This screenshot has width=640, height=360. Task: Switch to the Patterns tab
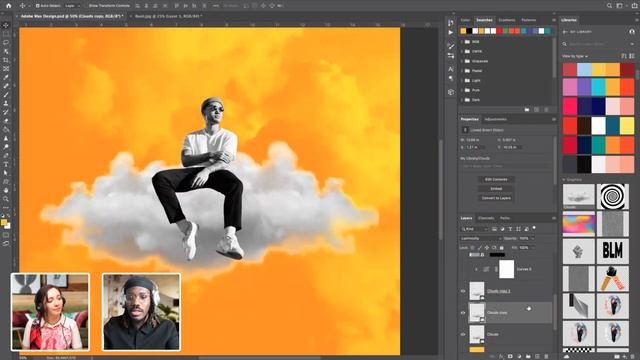coord(529,20)
